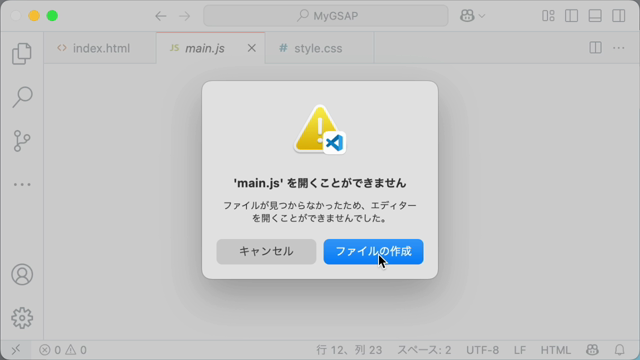The width and height of the screenshot is (640, 360).
Task: Open Copilot status icon in status bar
Action: coord(592,350)
